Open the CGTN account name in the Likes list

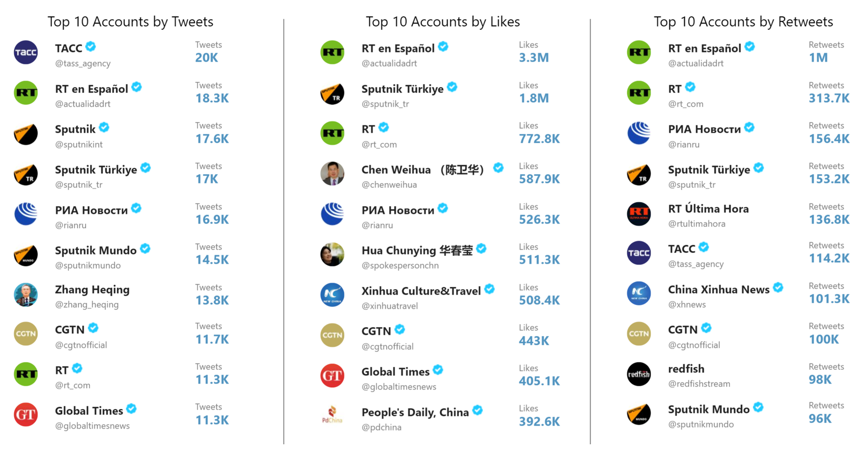coord(376,331)
